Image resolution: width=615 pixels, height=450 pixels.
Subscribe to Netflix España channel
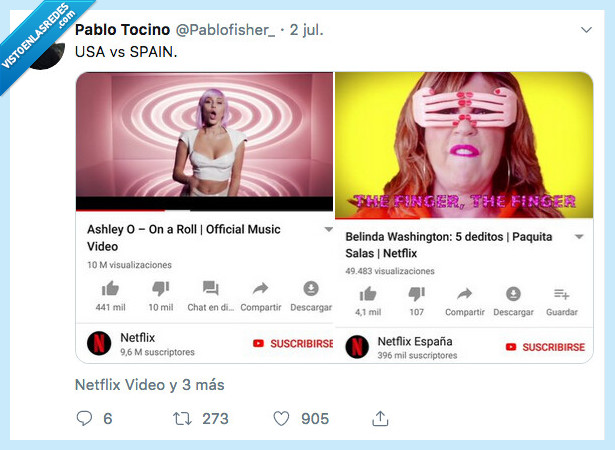[x=545, y=347]
